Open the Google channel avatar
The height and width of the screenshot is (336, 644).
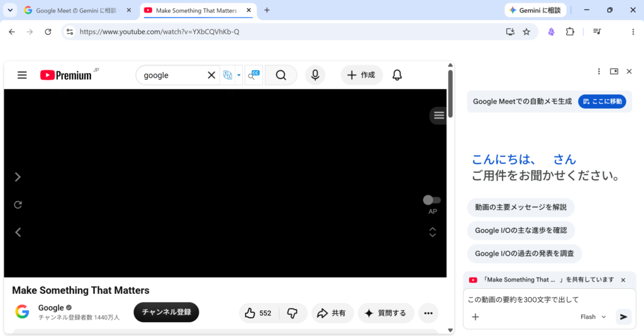pyautogui.click(x=22, y=312)
